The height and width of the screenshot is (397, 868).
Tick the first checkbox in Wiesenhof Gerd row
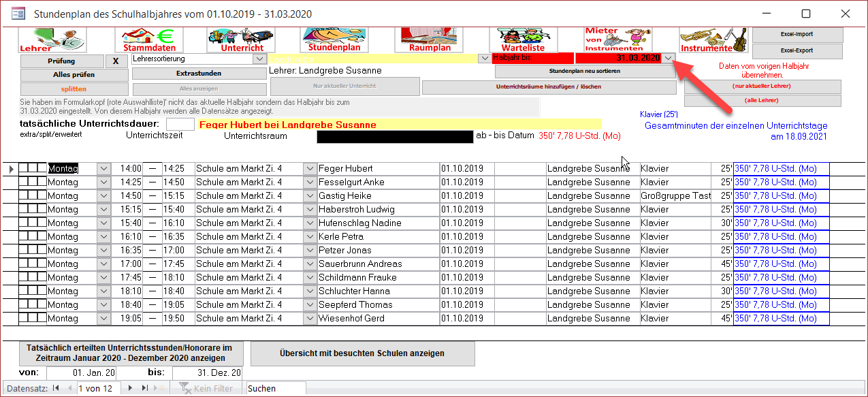pos(23,318)
